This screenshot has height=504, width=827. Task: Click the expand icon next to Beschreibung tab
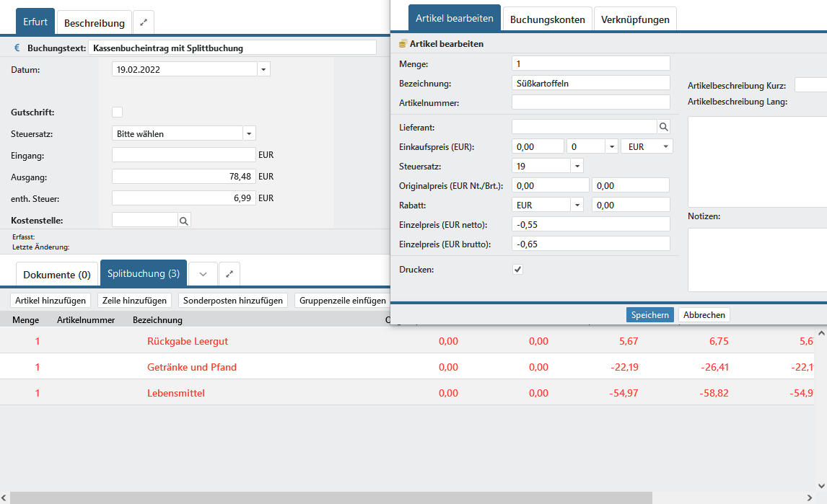click(144, 22)
